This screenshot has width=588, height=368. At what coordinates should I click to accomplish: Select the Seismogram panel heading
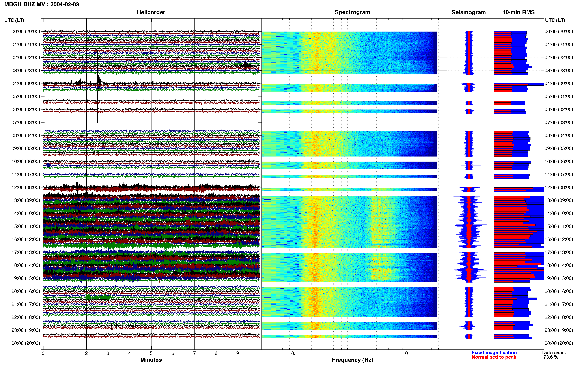pyautogui.click(x=468, y=12)
